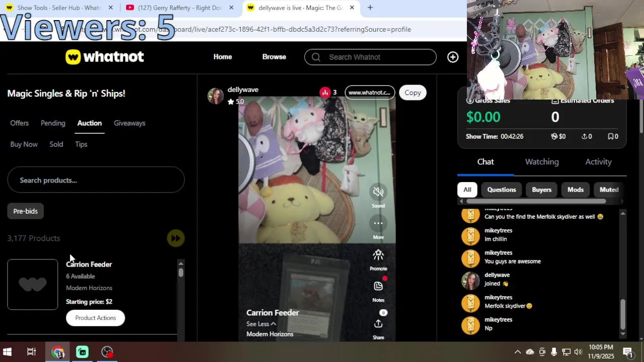This screenshot has width=644, height=362.
Task: Click the mikeytrees 'You guys are awesome' message
Action: 513,261
